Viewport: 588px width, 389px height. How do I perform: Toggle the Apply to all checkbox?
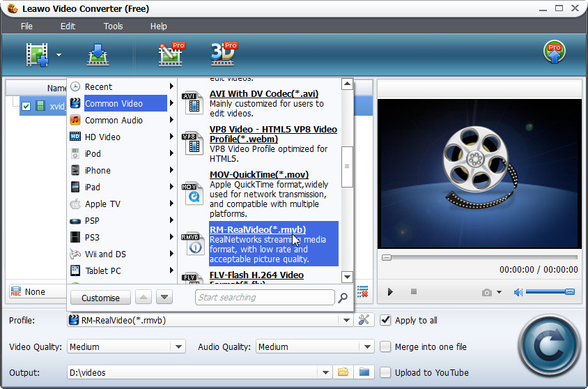pos(385,321)
